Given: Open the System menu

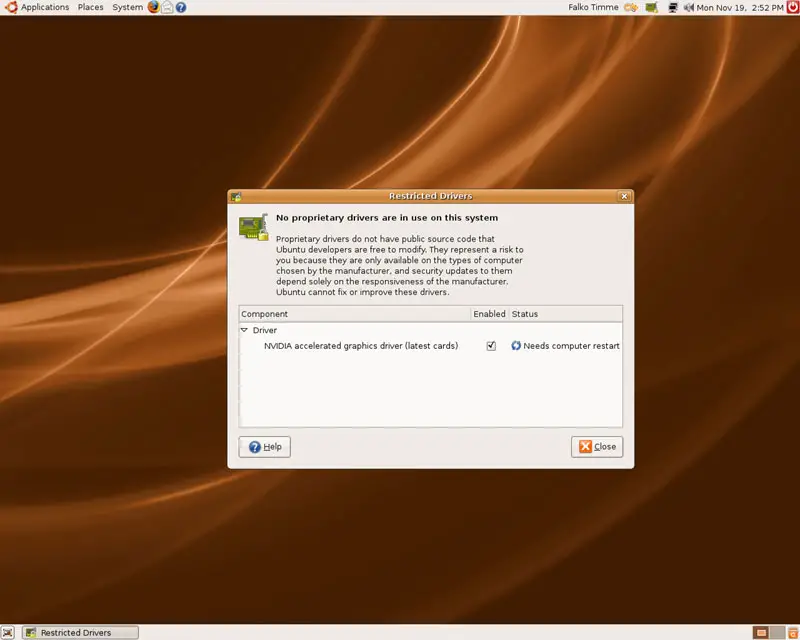Looking at the screenshot, I should tap(127, 7).
